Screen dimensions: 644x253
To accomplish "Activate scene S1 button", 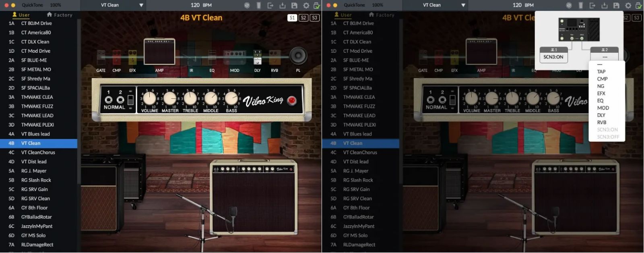I will 292,18.
